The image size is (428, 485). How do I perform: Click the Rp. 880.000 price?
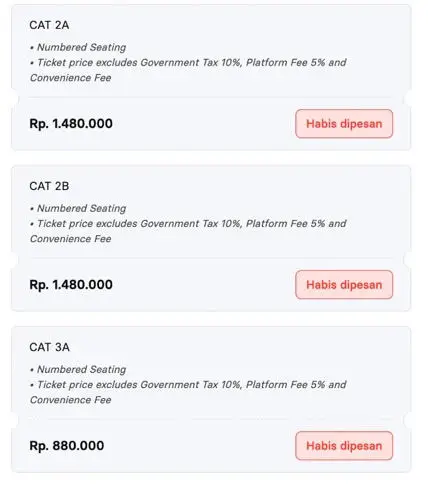tap(67, 446)
